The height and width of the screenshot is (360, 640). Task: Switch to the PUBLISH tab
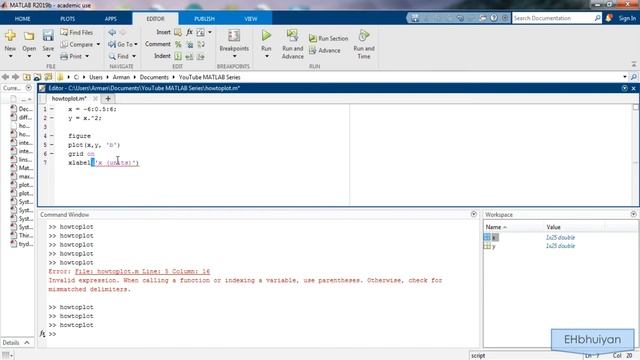[204, 19]
